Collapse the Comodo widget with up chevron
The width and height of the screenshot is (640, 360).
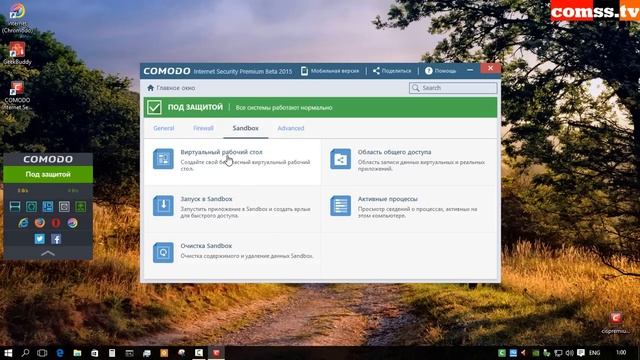48,253
